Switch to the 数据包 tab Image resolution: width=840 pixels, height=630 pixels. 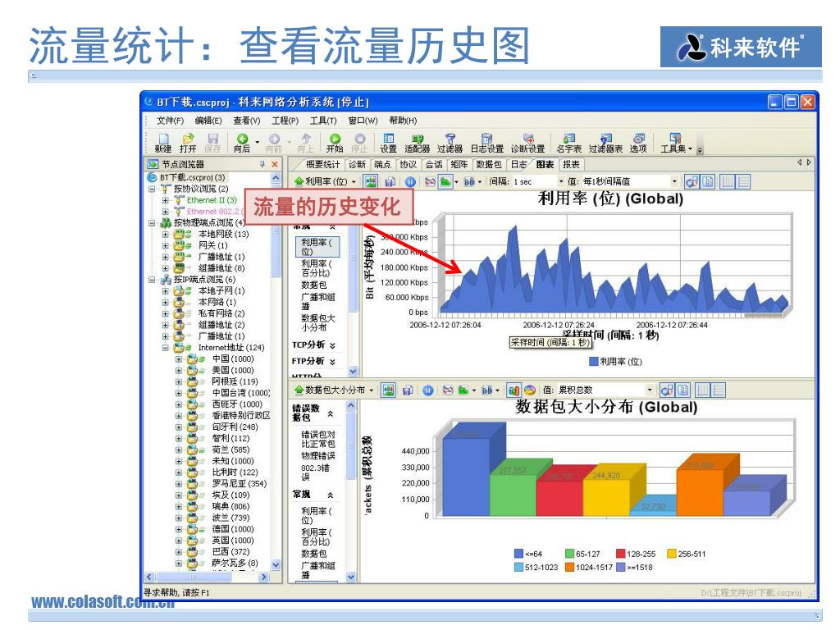pyautogui.click(x=489, y=164)
